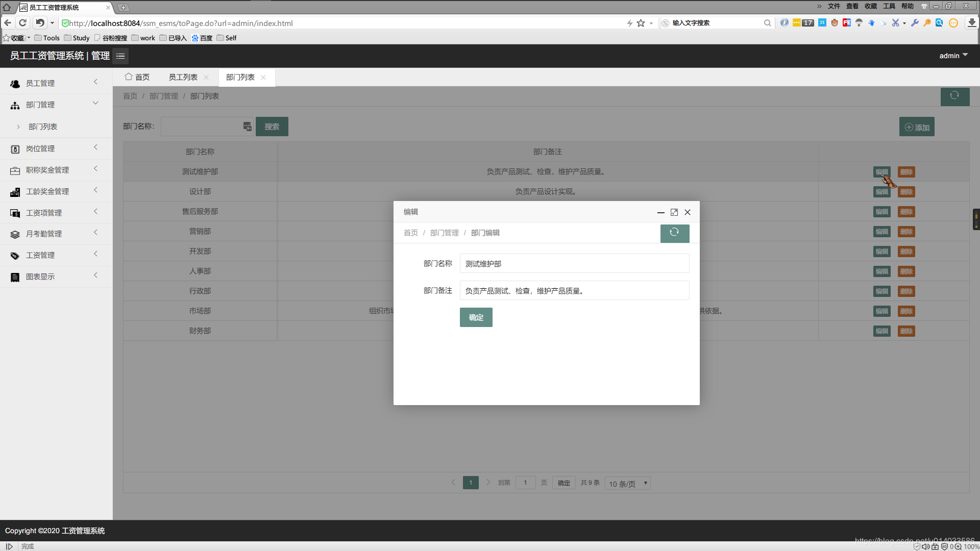Viewport: 980px width, 551px height.
Task: Close the 员工列表 tab
Action: pyautogui.click(x=206, y=78)
